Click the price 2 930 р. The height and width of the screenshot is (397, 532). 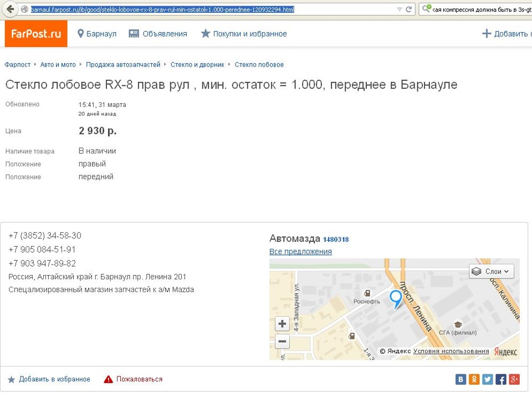pos(98,131)
